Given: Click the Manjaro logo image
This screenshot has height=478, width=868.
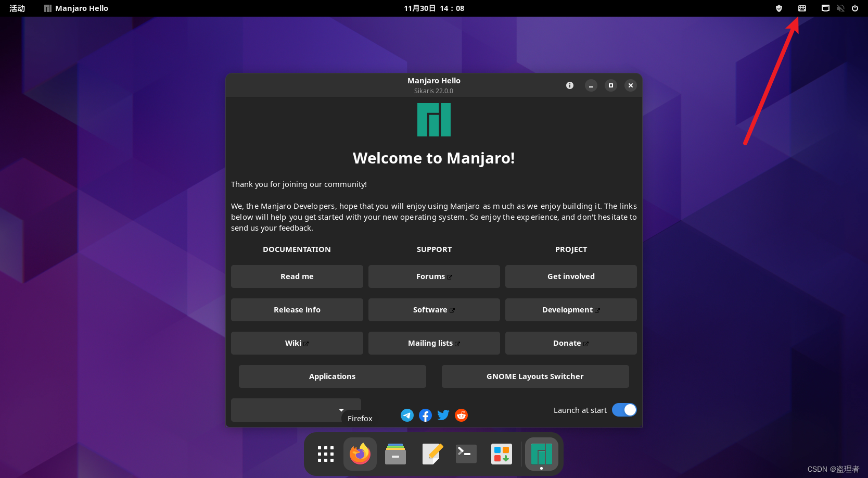Looking at the screenshot, I should tap(434, 120).
